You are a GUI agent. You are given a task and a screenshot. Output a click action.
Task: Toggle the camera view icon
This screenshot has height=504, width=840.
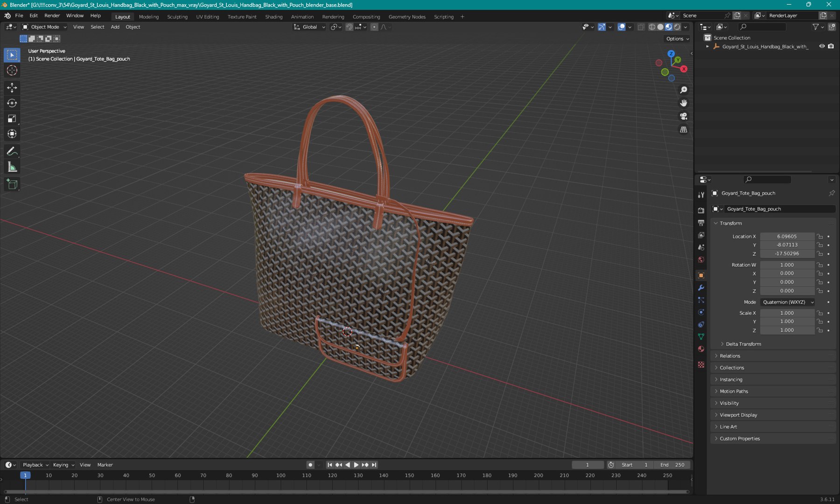[x=684, y=116]
